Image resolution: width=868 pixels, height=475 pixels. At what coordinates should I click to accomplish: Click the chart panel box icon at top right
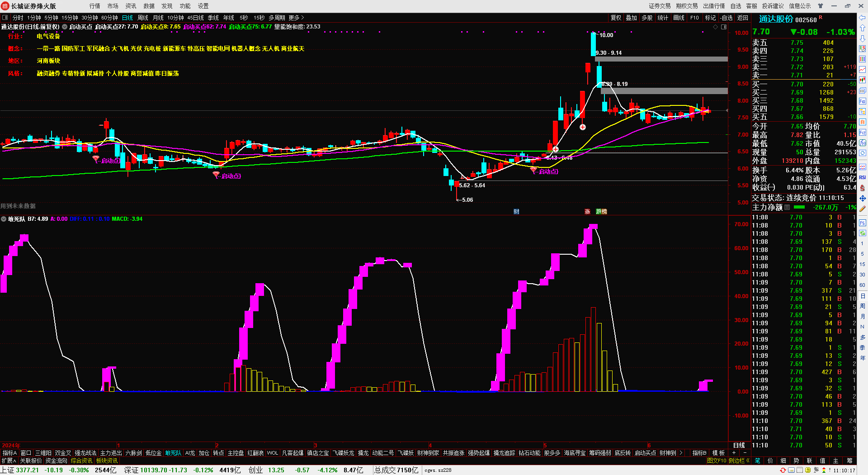tap(724, 27)
